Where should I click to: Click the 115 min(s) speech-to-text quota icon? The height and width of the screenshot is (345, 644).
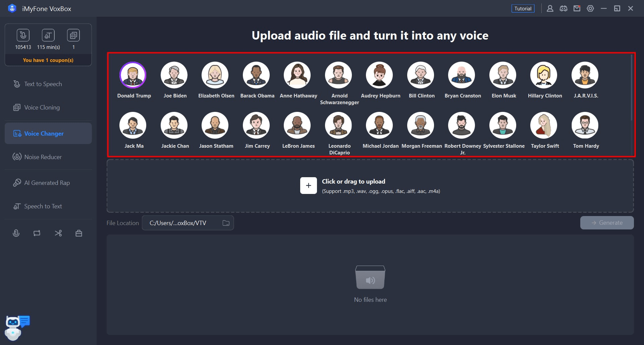(48, 35)
